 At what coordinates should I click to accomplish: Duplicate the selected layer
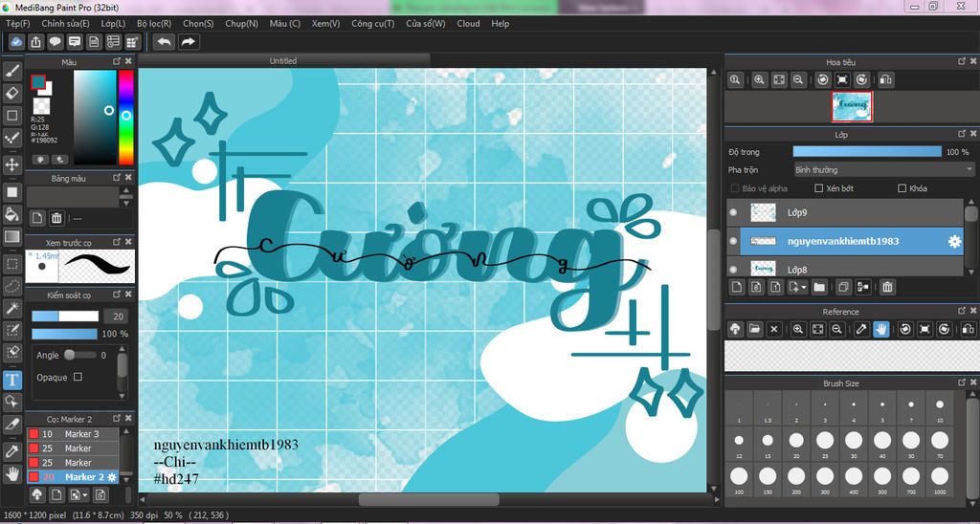[x=843, y=287]
